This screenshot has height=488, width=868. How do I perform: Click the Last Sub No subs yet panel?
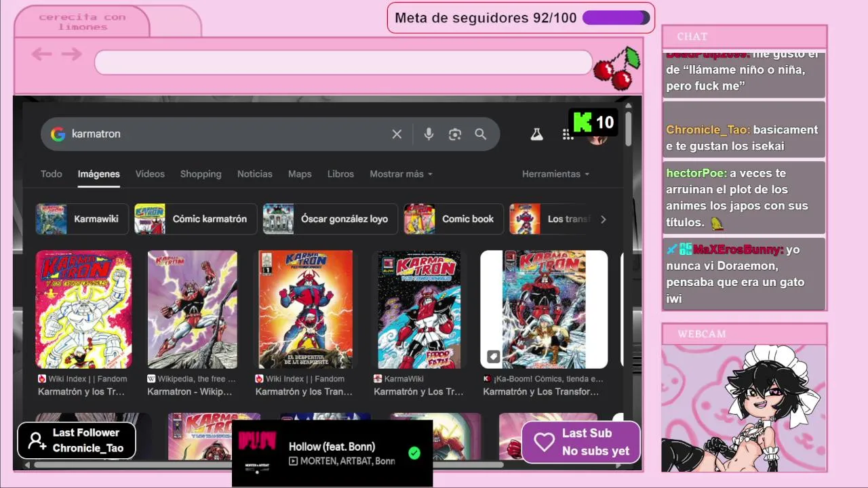point(581,442)
